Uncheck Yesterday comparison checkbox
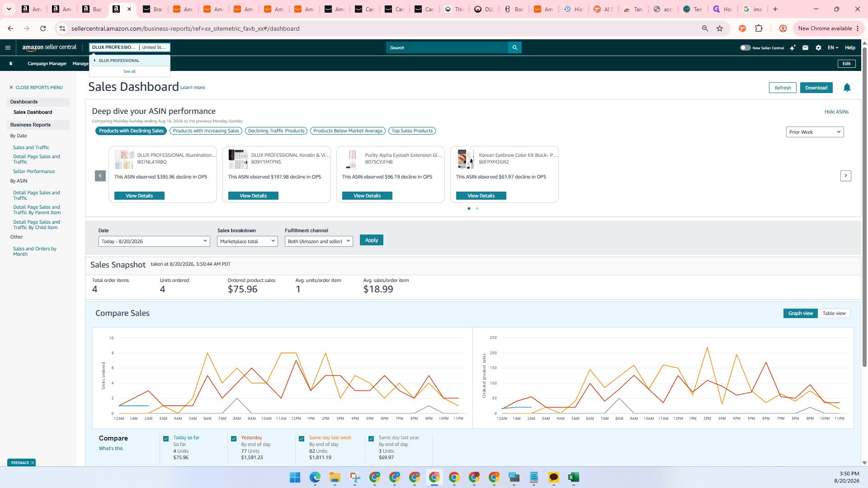The width and height of the screenshot is (868, 488). 234,439
